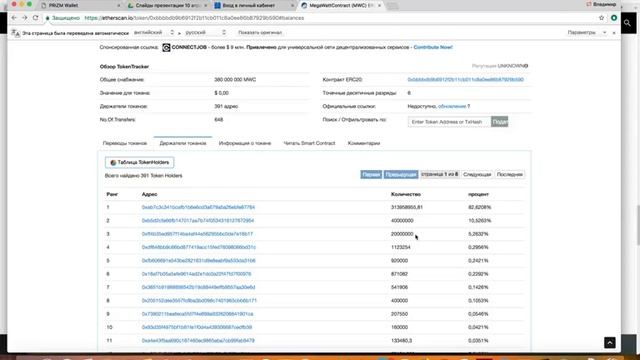Open the rank 7 holder address
The image size is (640, 360).
198,287
